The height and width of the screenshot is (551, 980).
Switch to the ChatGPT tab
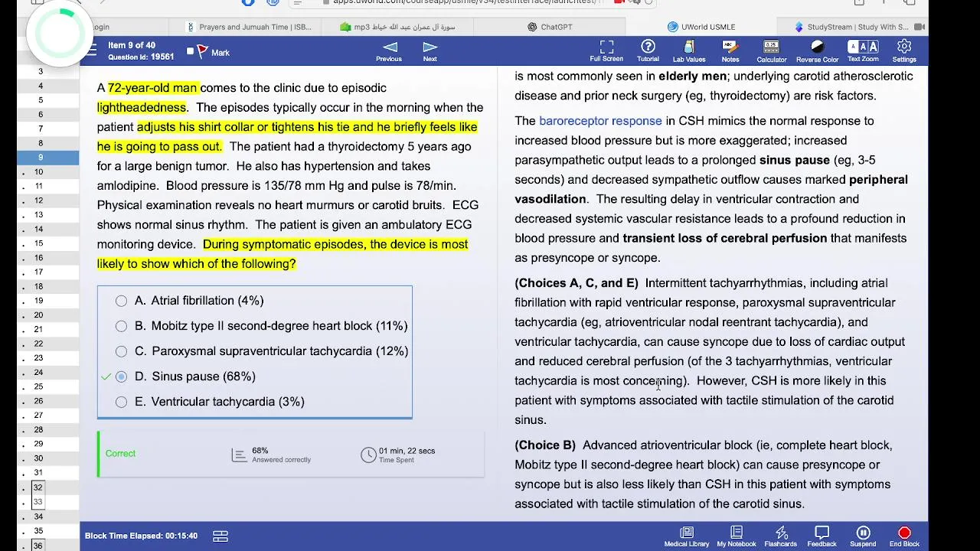tap(550, 27)
